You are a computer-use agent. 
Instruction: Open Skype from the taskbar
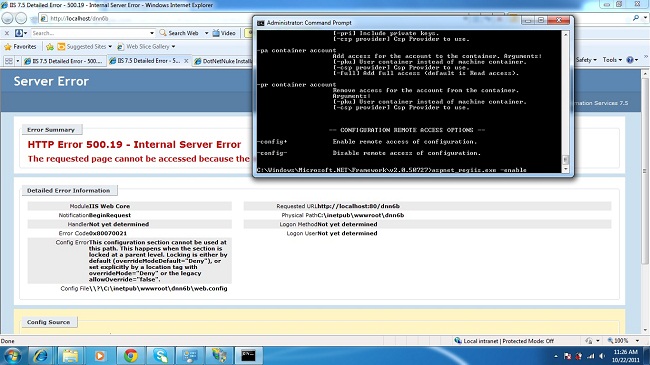point(160,355)
